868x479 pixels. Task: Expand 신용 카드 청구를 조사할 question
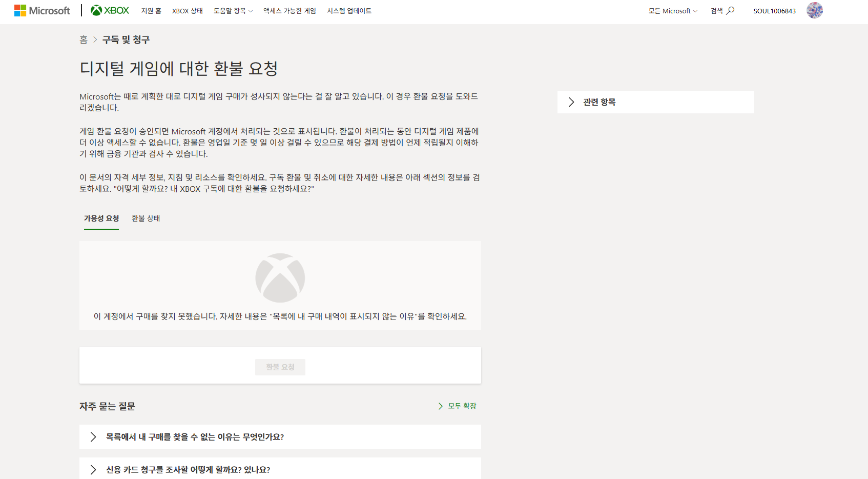click(x=280, y=469)
